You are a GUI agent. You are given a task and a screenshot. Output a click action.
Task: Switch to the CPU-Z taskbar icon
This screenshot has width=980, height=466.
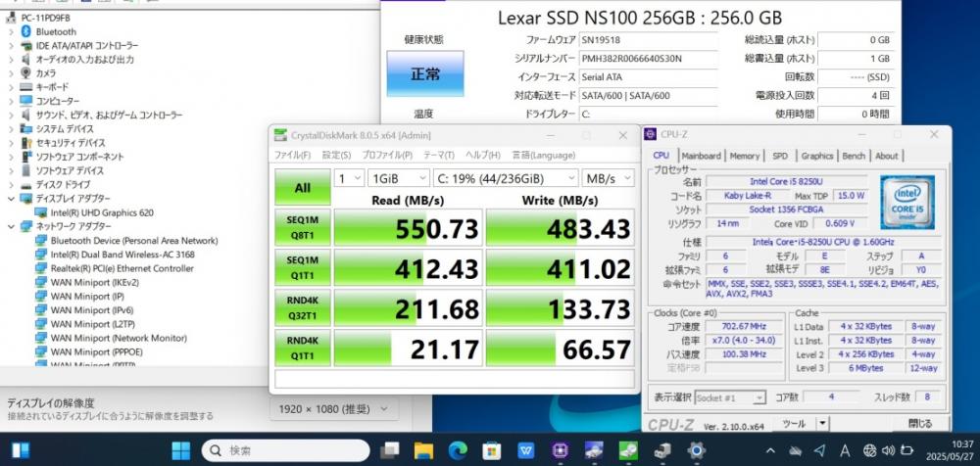tap(560, 450)
